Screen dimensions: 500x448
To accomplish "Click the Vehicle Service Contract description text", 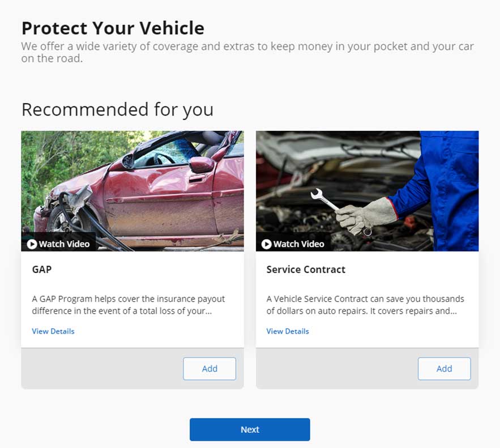I will click(365, 305).
